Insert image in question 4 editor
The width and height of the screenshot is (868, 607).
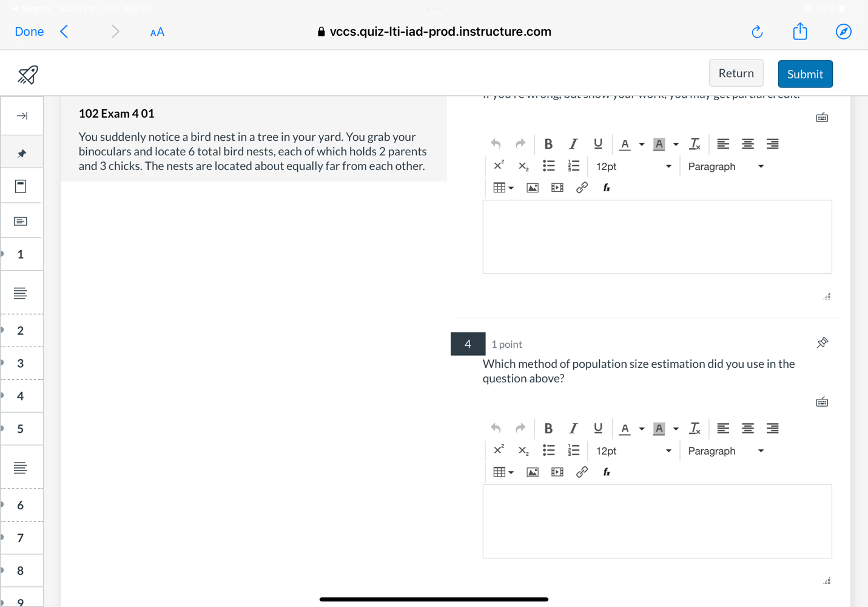click(x=532, y=472)
